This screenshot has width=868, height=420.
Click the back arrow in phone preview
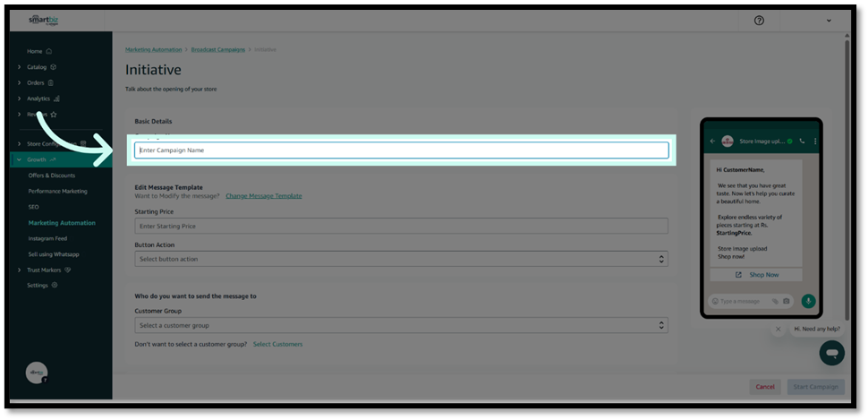pos(713,141)
